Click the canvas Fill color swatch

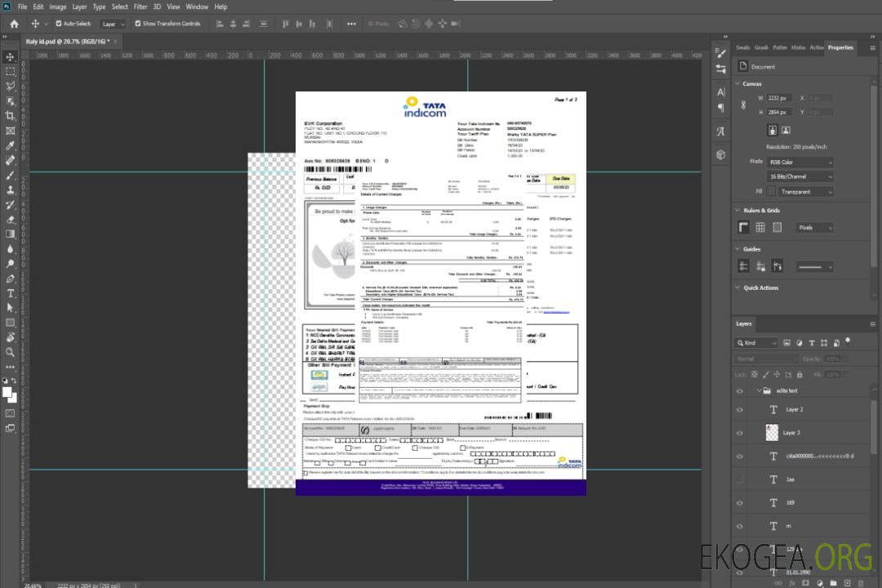773,192
